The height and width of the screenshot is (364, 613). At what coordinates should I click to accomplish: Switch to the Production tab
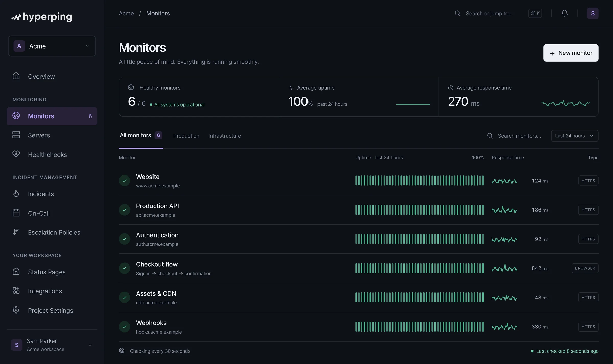186,136
